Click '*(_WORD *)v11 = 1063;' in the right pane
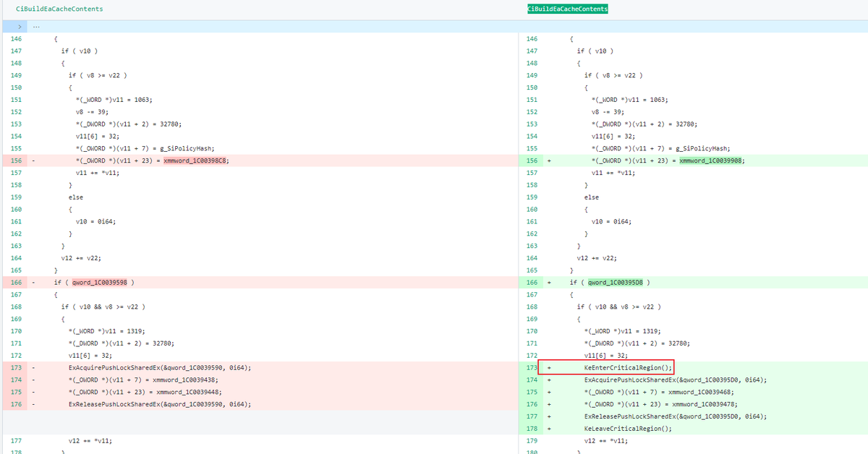 629,100
